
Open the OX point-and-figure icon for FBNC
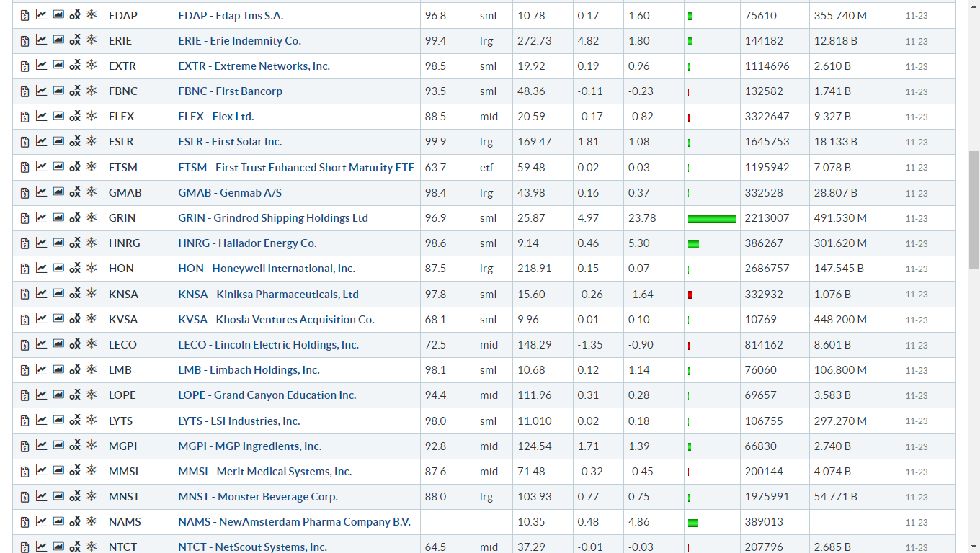coord(75,91)
